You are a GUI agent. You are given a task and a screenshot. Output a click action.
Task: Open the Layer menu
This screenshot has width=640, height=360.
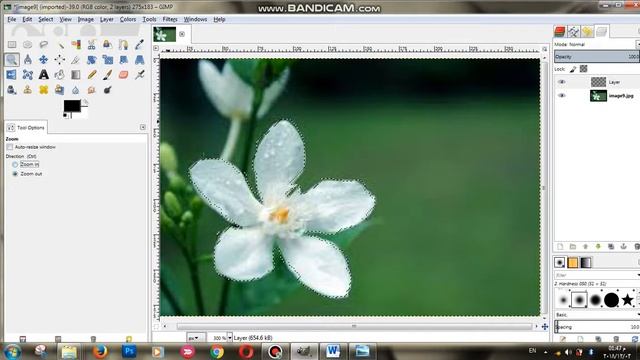107,19
